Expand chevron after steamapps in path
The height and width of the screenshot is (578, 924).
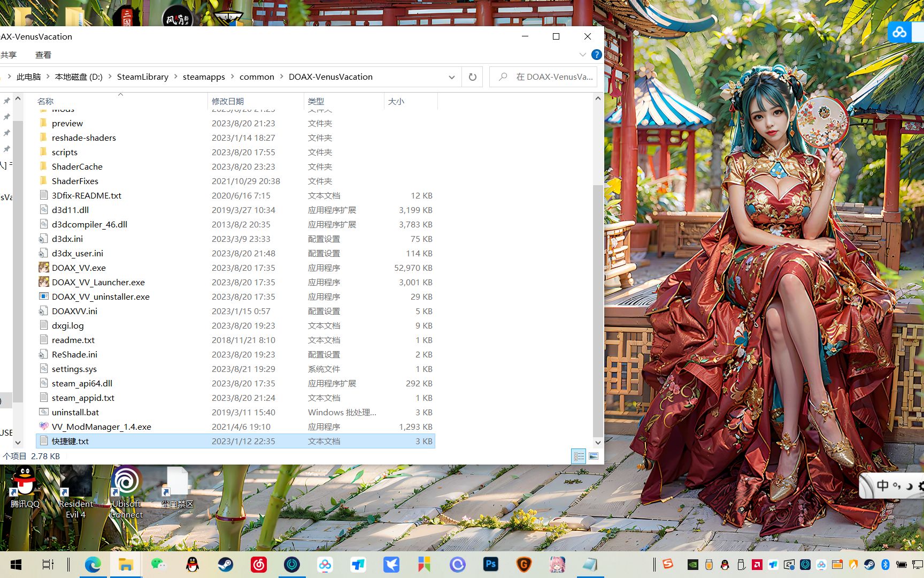[x=233, y=77]
